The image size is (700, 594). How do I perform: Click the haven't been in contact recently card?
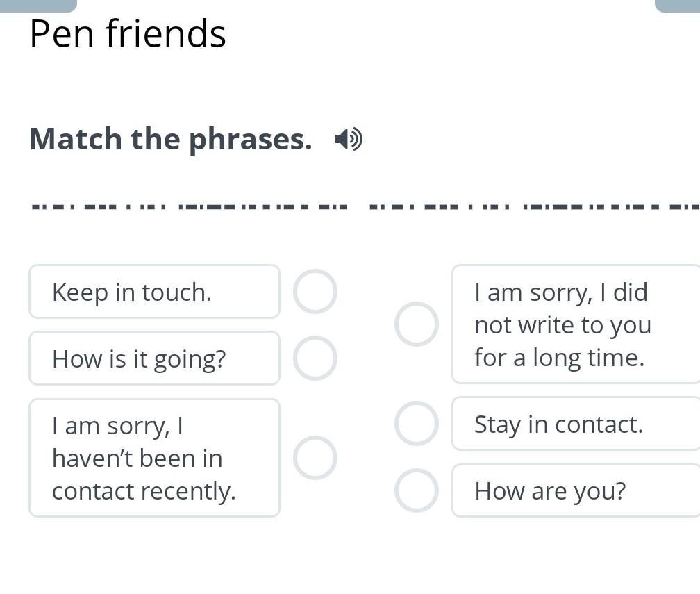pos(154,458)
